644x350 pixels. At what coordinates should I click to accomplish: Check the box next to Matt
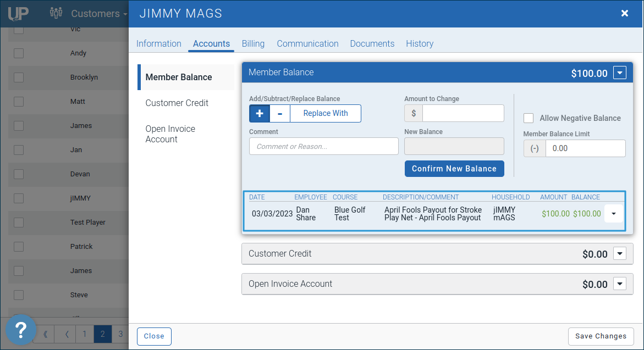(19, 102)
